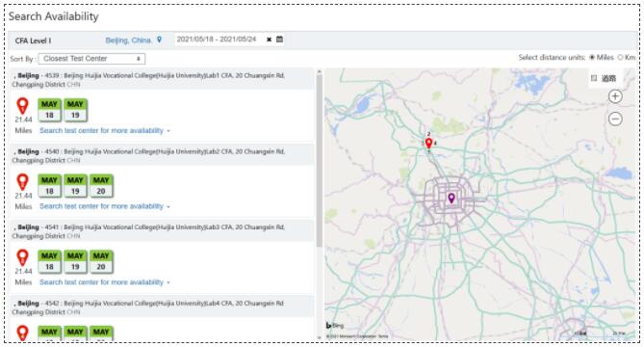Viewport: 644px width, 347px height.
Task: Choose May 18 for test center 4539
Action: (49, 110)
